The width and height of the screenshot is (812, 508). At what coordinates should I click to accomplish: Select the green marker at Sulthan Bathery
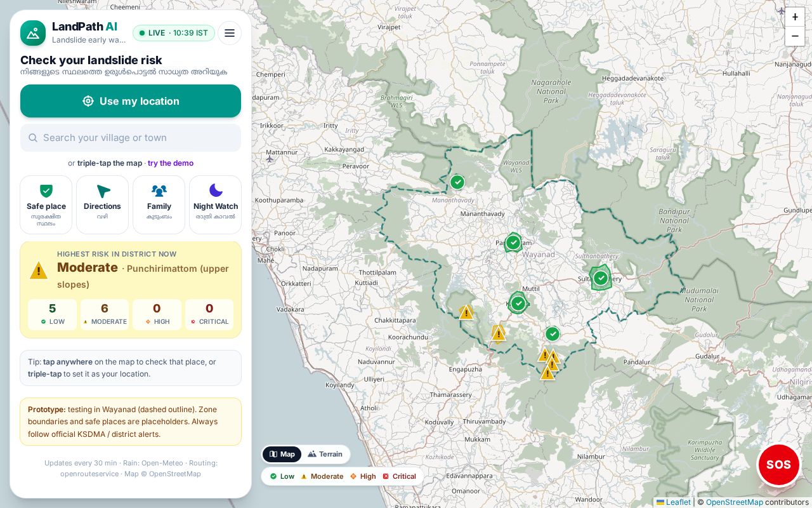[x=601, y=277]
